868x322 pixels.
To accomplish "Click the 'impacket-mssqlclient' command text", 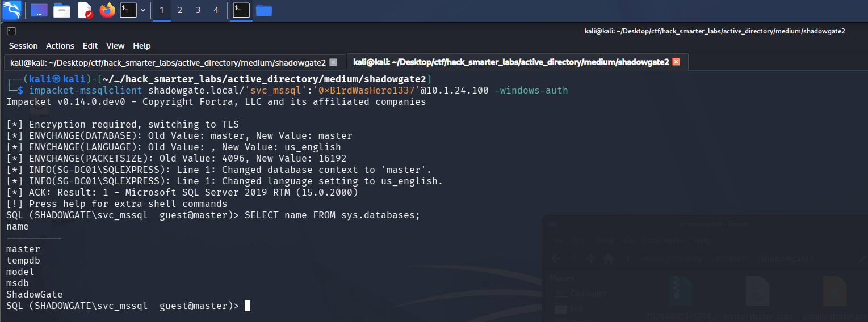I will (86, 91).
